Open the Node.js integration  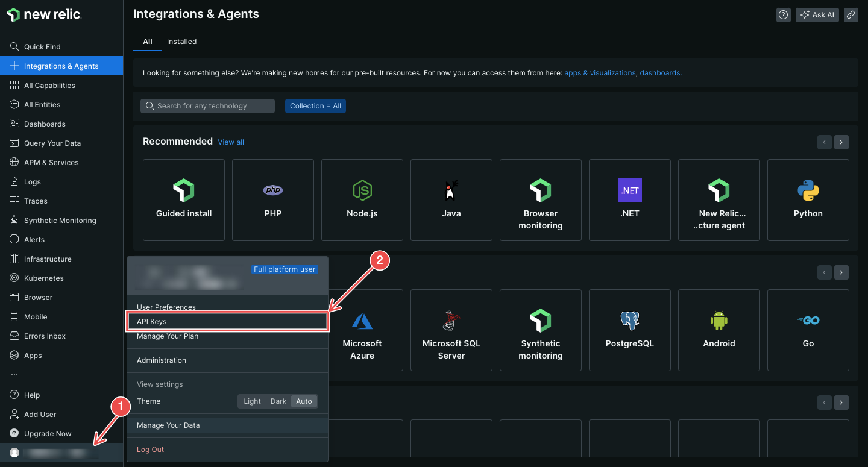click(x=362, y=190)
